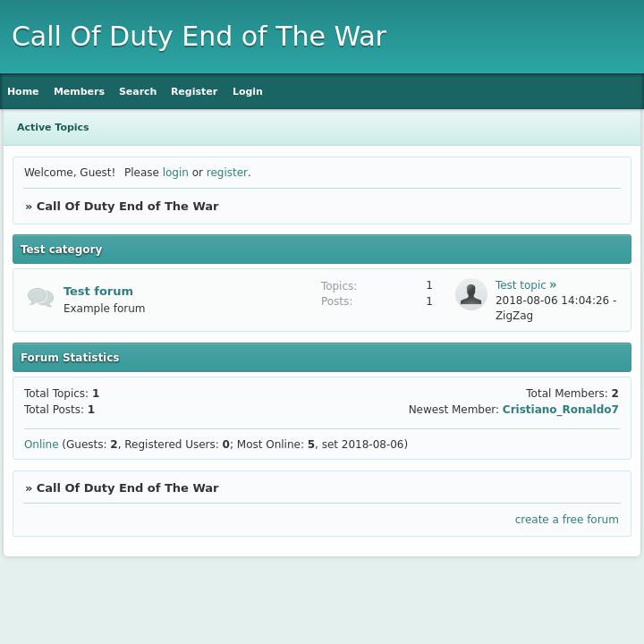Click the login link in welcome message

[x=175, y=173]
